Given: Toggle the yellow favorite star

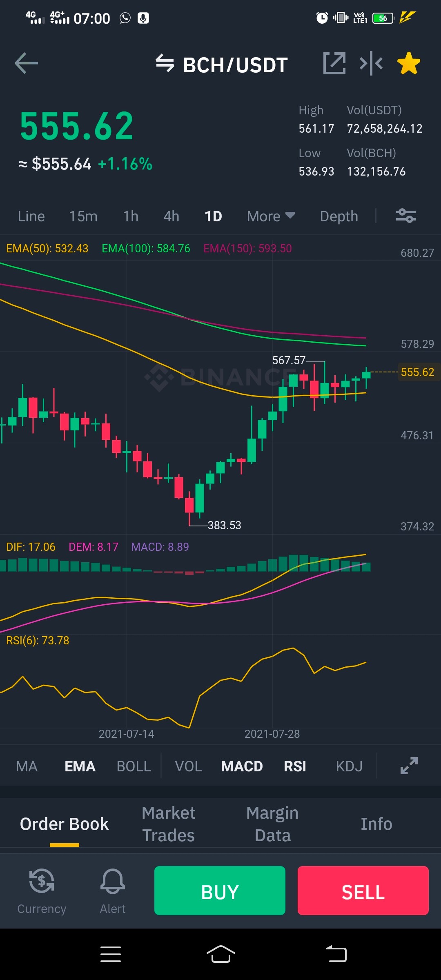Looking at the screenshot, I should 409,63.
